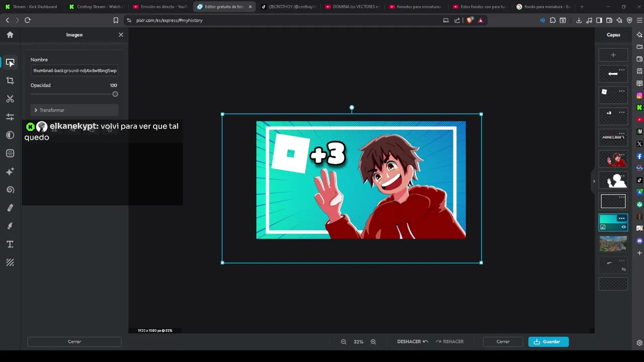The width and height of the screenshot is (644, 362).
Task: Open YouTube in the browser sidebar
Action: (639, 120)
